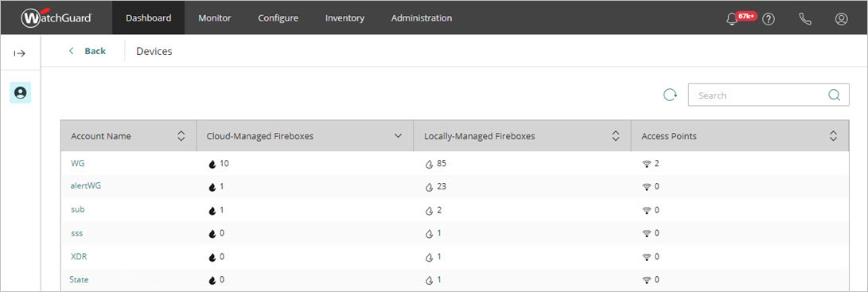868x292 pixels.
Task: Open the Configure menu
Action: pos(278,18)
